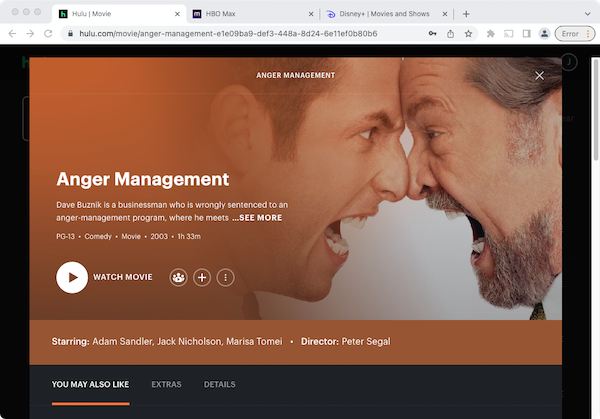This screenshot has width=600, height=419.
Task: Click the uppercase ANGER MANAGEMENT header label
Action: click(295, 75)
